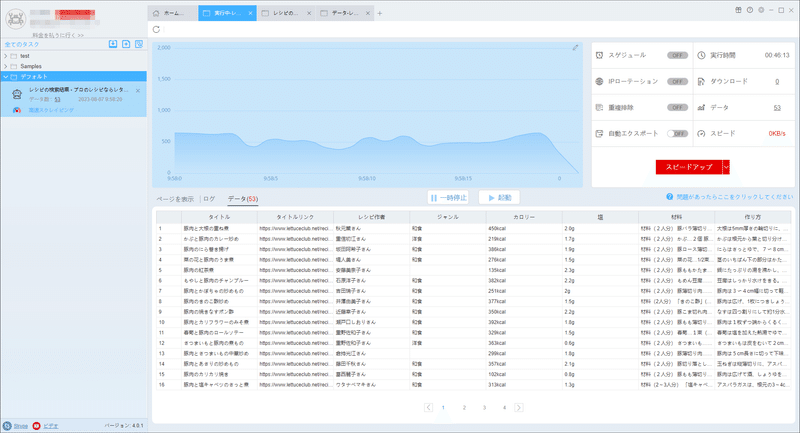Click the Skype link text in the footer
The image size is (800, 433).
coord(20,426)
